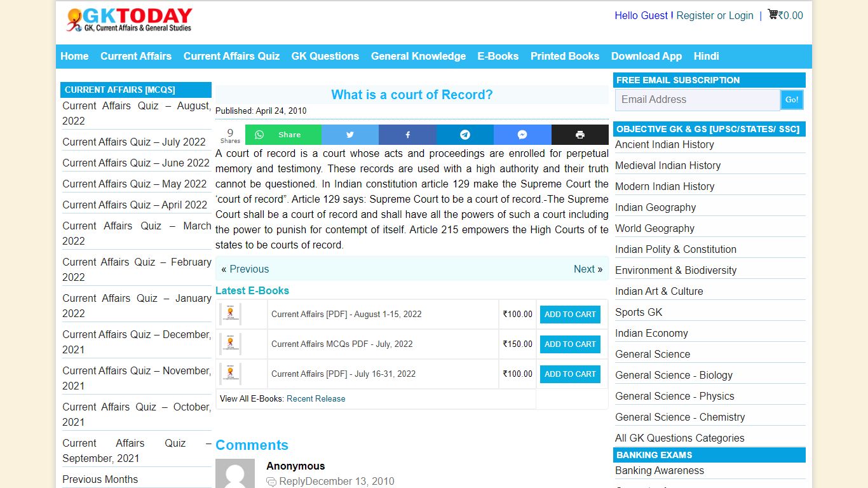Click Anonymous commenter avatar

235,473
